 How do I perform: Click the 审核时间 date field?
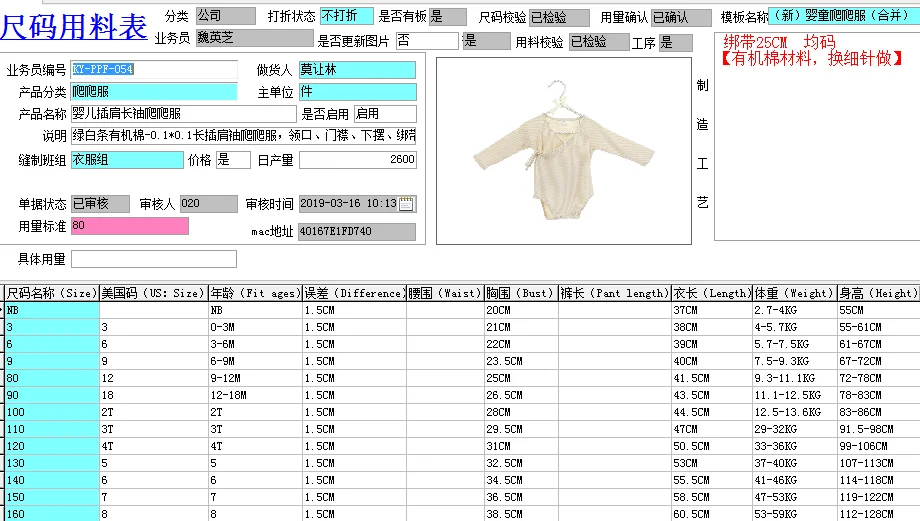coord(357,204)
